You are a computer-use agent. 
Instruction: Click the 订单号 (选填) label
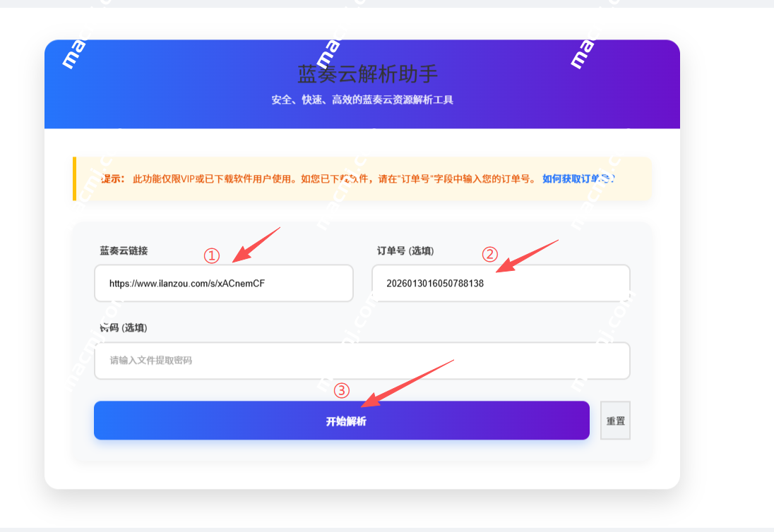405,250
